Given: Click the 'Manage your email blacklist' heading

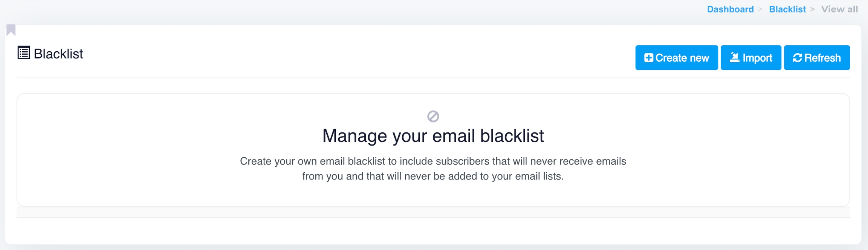Looking at the screenshot, I should (433, 136).
